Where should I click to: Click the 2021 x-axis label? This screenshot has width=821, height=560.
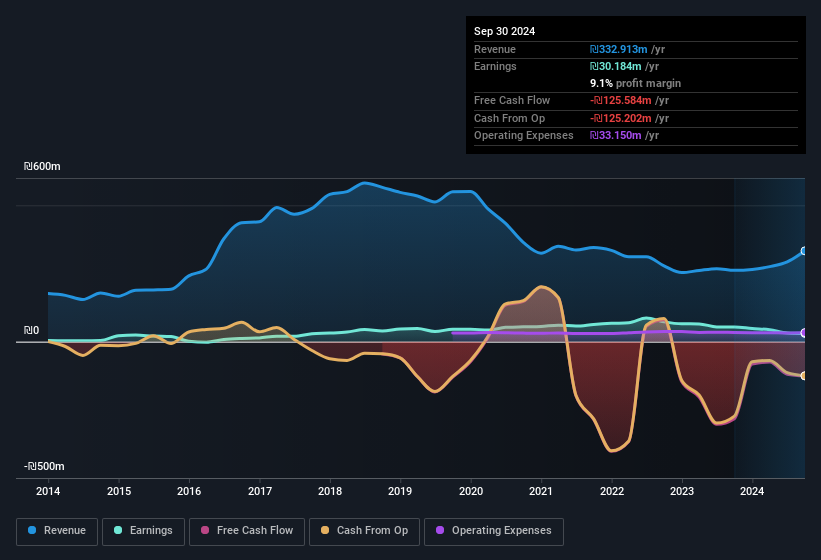(x=541, y=491)
